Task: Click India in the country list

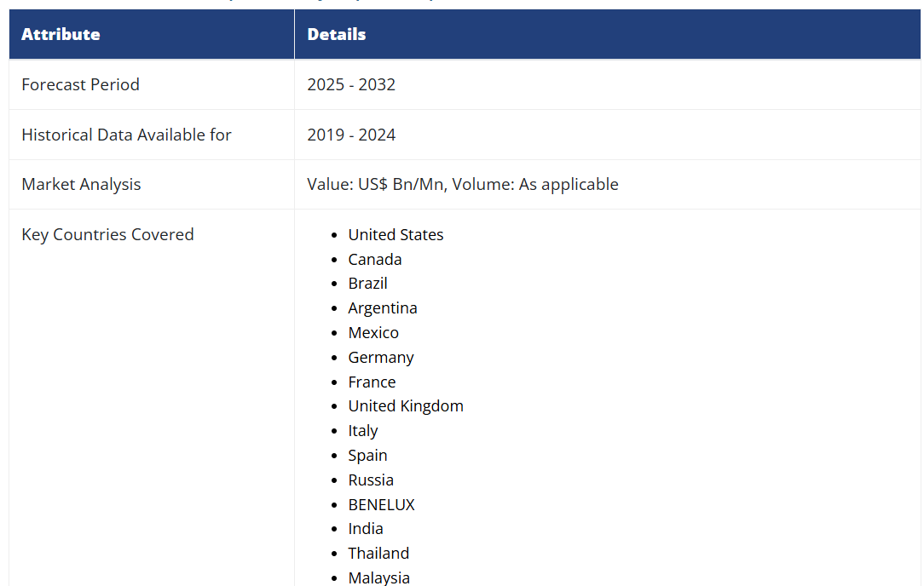Action: 366,528
